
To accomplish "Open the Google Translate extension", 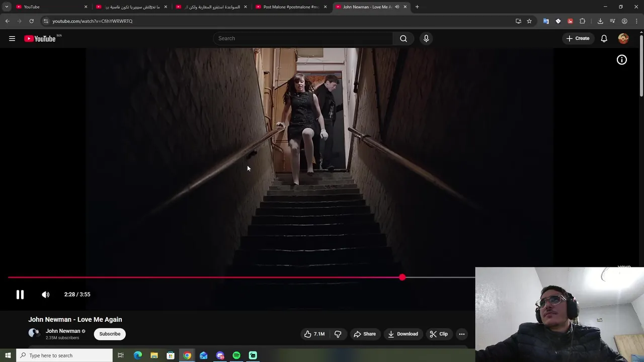I will (546, 21).
